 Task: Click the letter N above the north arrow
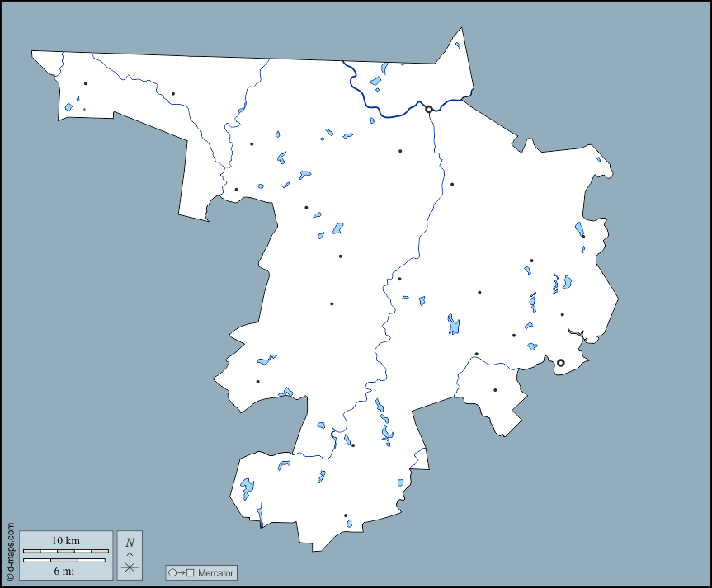click(x=130, y=542)
